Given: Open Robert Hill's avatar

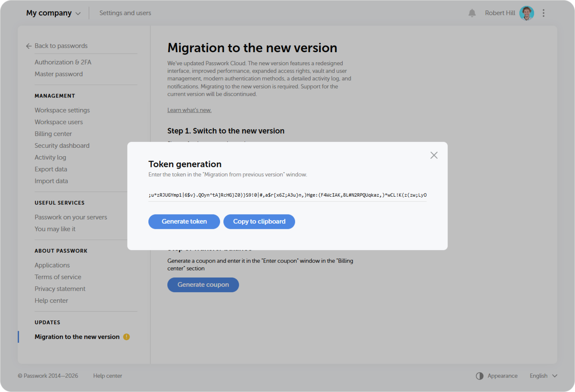Looking at the screenshot, I should (x=526, y=13).
